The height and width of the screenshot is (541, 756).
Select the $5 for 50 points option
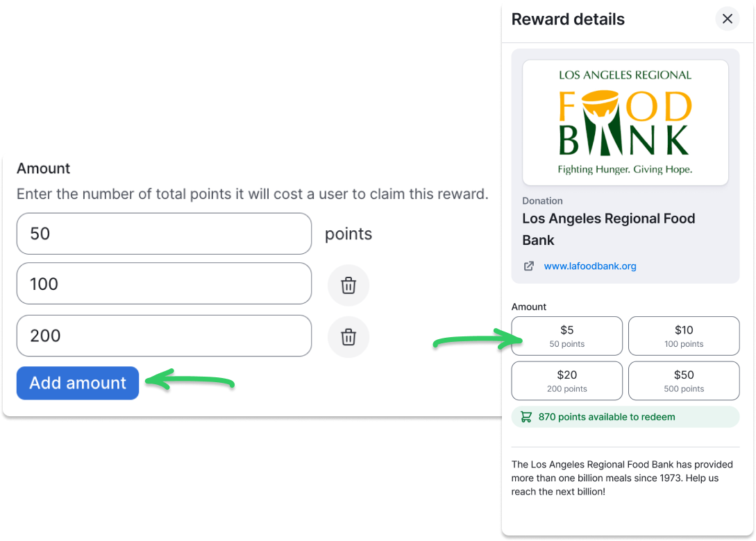click(566, 336)
